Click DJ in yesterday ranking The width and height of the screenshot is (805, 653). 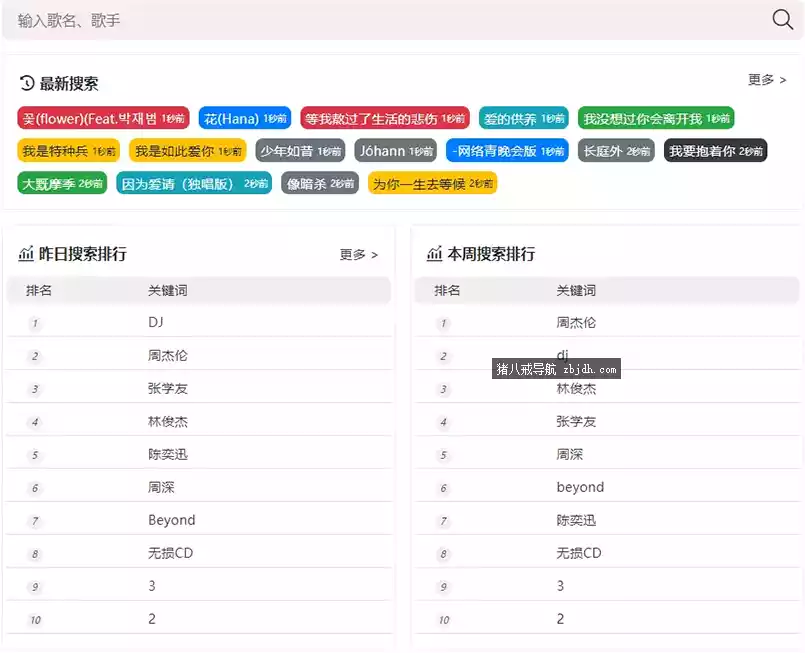156,322
